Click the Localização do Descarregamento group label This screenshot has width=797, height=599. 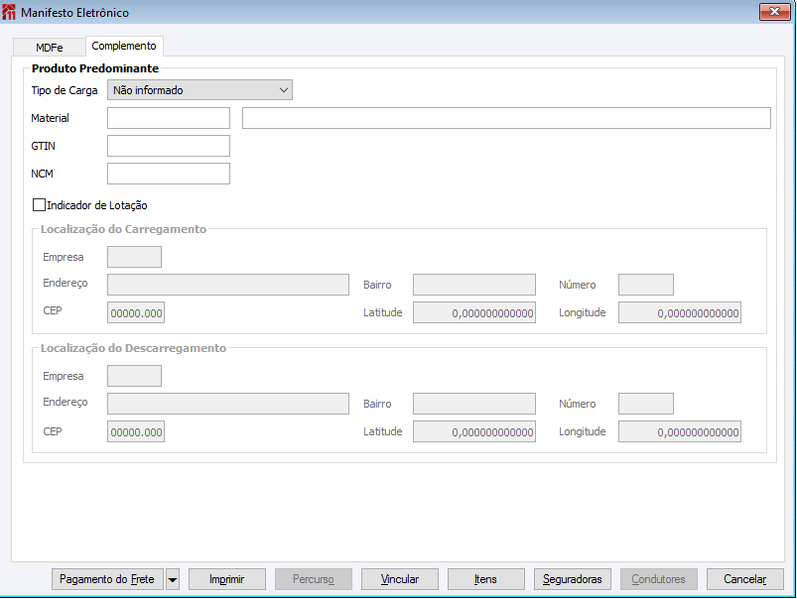pos(133,348)
